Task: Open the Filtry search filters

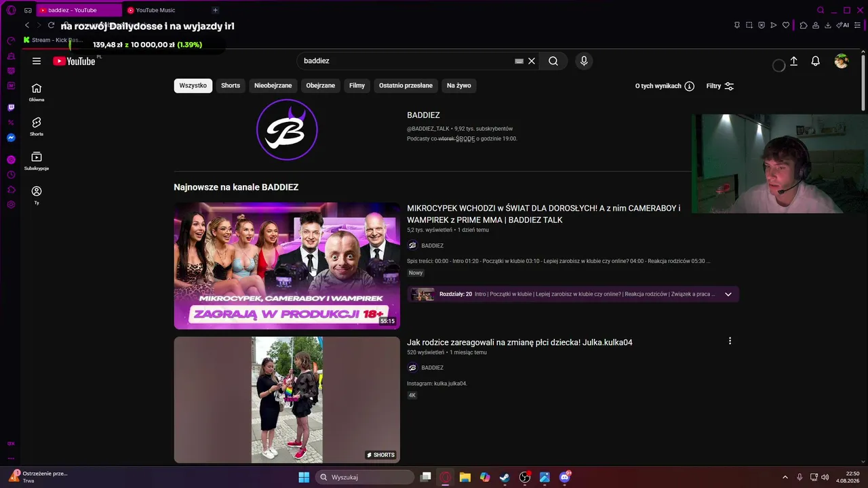Action: click(x=720, y=86)
